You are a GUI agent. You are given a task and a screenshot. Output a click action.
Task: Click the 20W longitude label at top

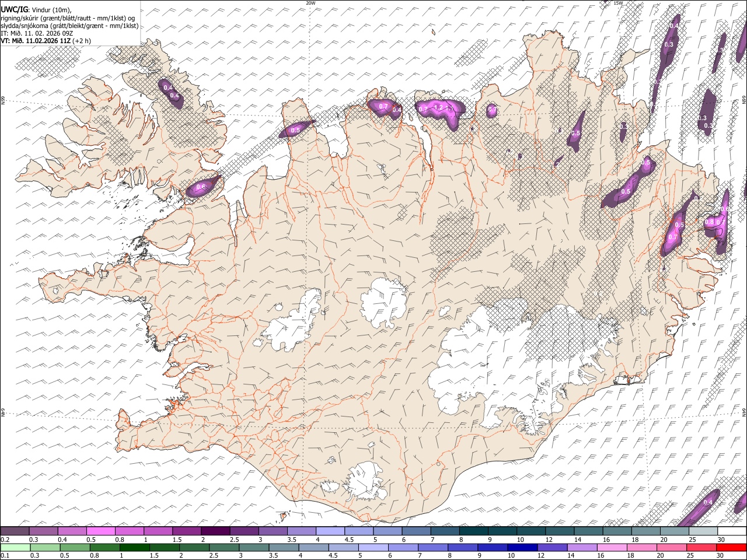point(310,3)
